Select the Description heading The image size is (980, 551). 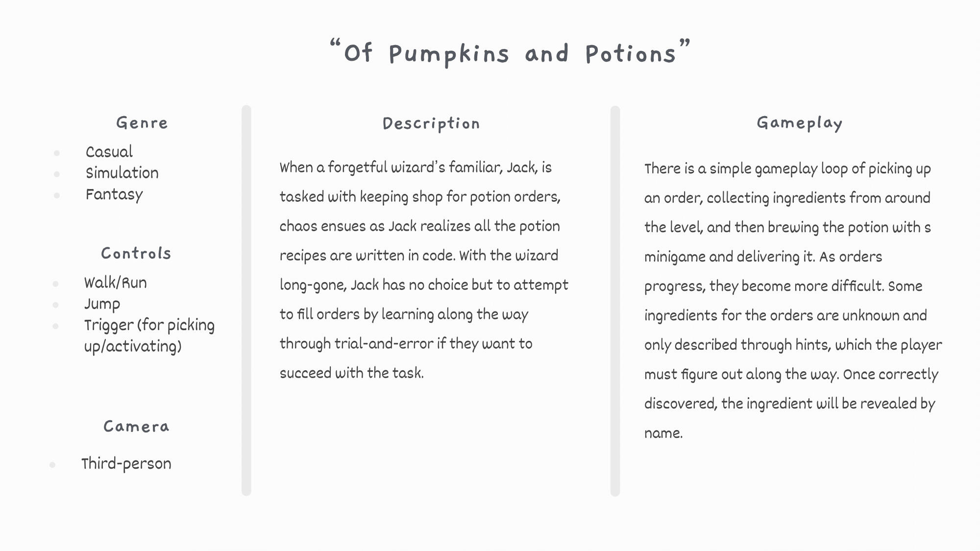[431, 123]
